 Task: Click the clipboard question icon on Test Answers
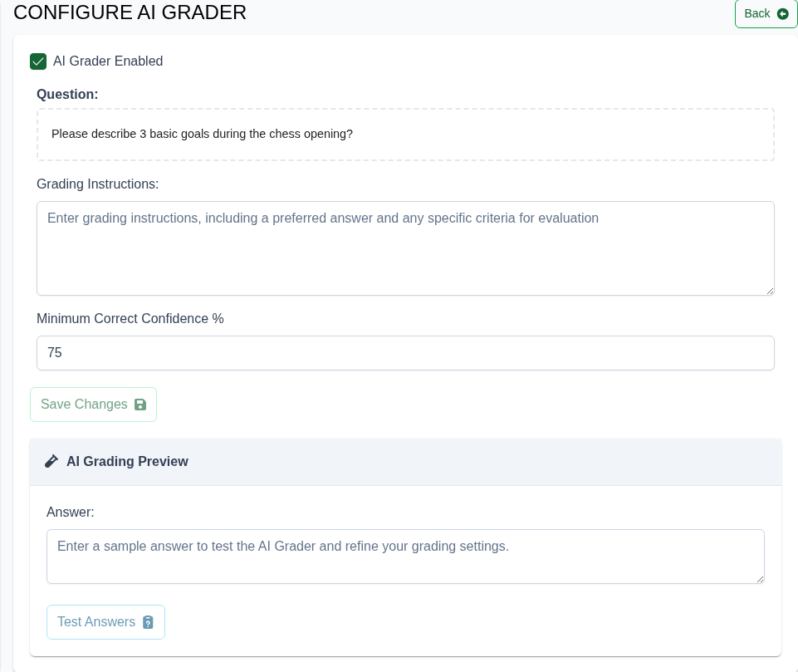(x=148, y=622)
